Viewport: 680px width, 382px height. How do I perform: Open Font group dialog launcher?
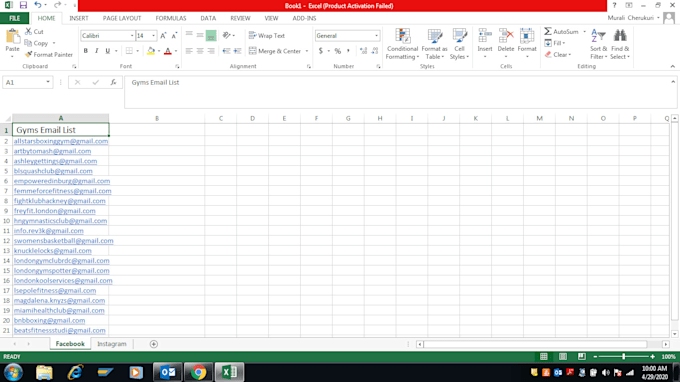click(x=177, y=66)
